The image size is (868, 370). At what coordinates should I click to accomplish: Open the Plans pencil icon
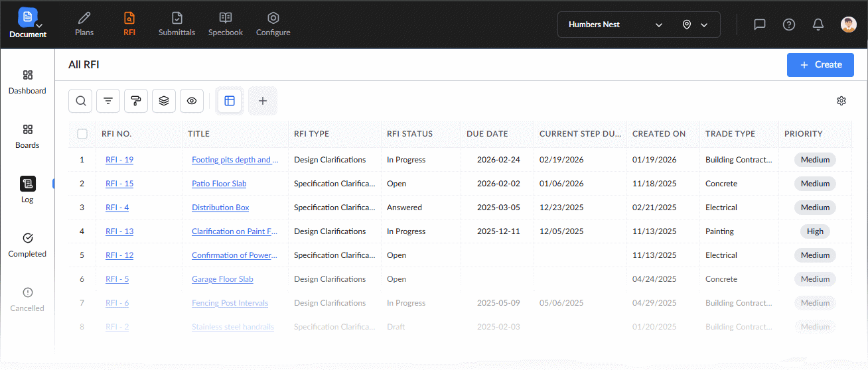tap(84, 18)
